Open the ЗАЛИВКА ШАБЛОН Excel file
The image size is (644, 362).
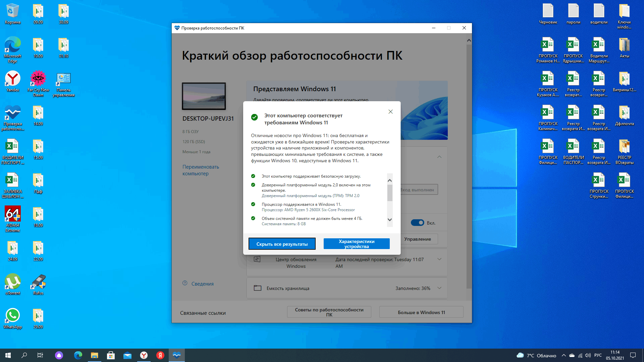[x=12, y=185]
